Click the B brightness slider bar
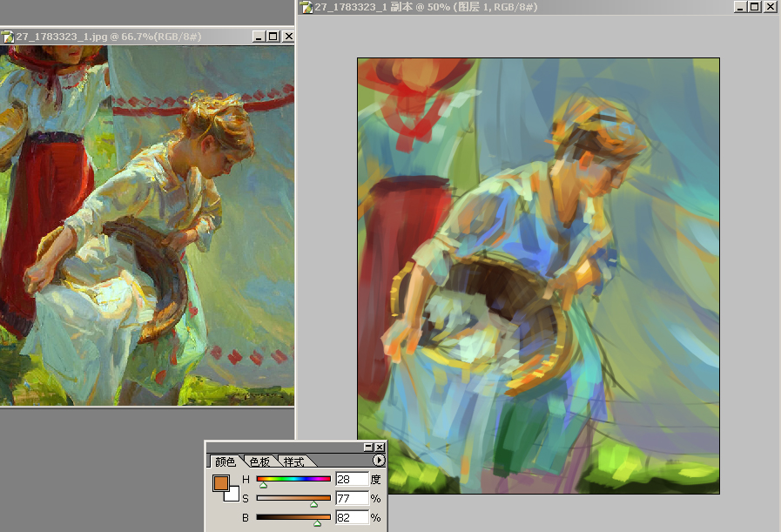This screenshot has height=532, width=781. click(x=293, y=517)
